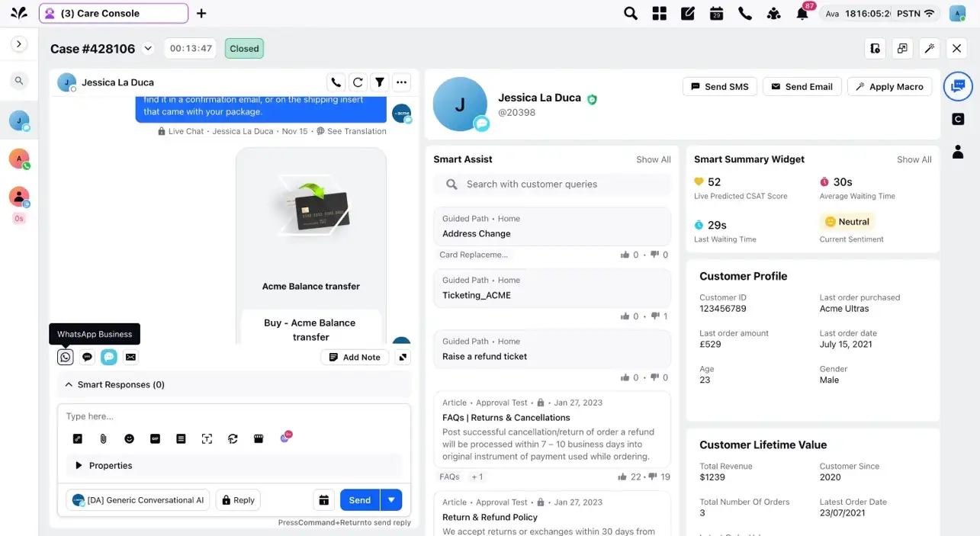Click the translate icon in composer

[x=233, y=438]
